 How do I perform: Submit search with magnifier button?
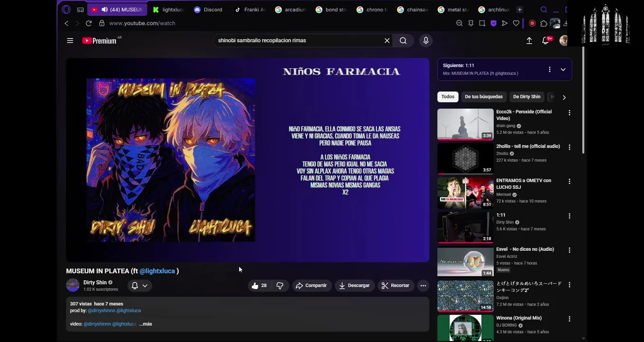(403, 40)
